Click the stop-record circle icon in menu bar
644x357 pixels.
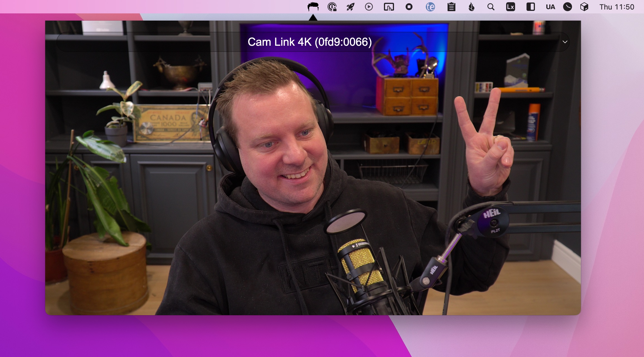pos(409,7)
